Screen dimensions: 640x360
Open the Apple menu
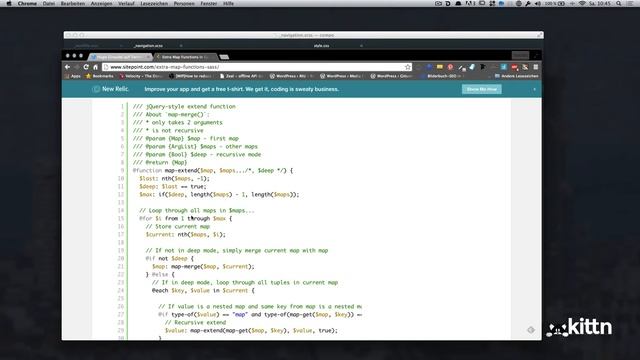(x=9, y=3)
